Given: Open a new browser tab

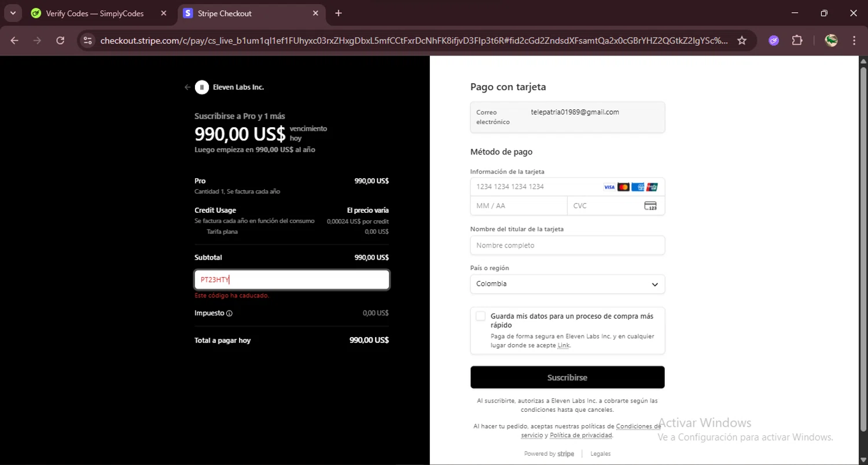Looking at the screenshot, I should (339, 13).
